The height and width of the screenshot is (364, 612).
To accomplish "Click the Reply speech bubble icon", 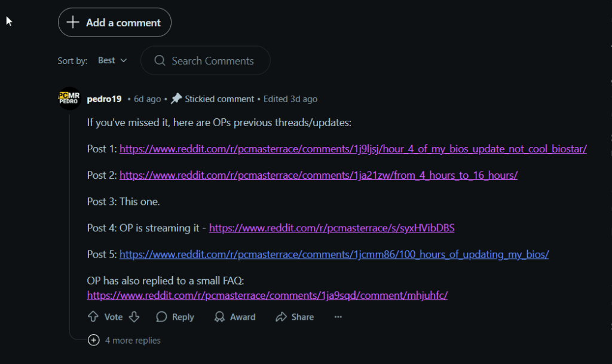I will (161, 317).
